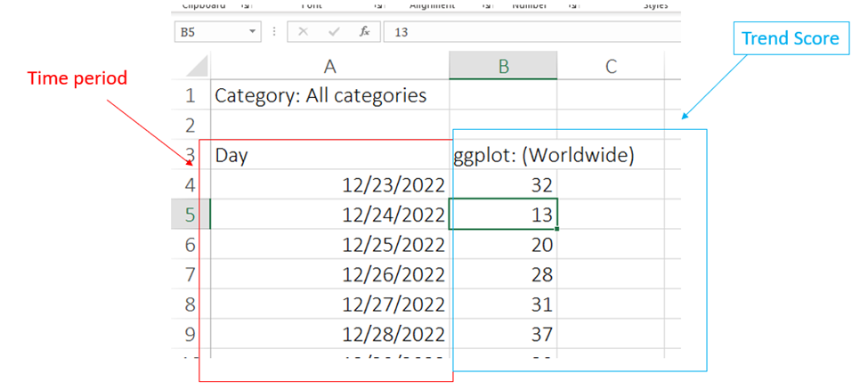Click cell 'Category: All categories'
The width and height of the screenshot is (868, 390).
click(x=330, y=95)
